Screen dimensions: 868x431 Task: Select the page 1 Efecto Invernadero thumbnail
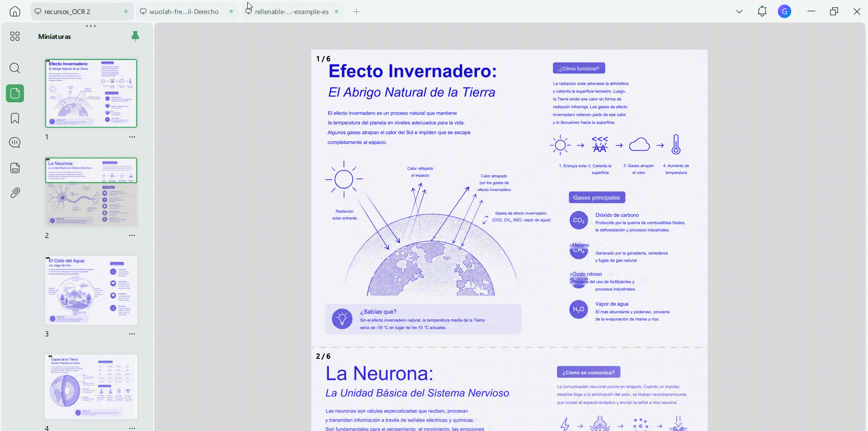[x=91, y=93]
